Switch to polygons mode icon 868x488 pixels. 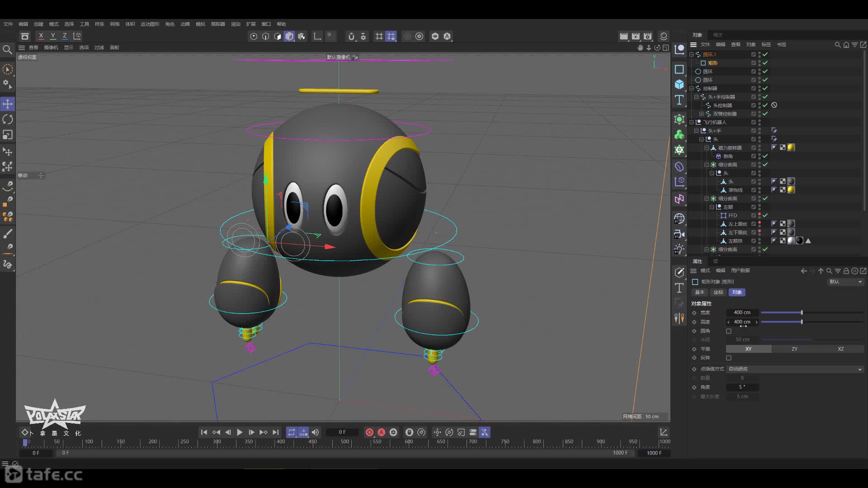(278, 36)
